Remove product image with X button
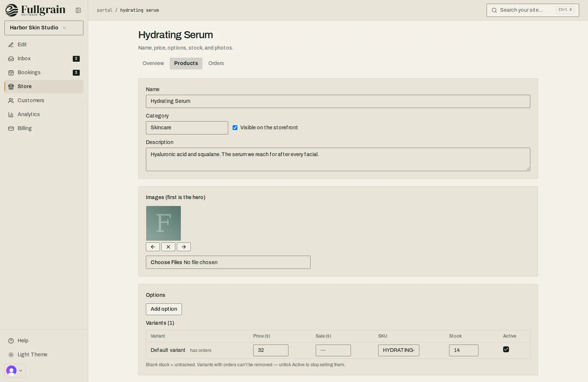This screenshot has height=382, width=588. (168, 247)
